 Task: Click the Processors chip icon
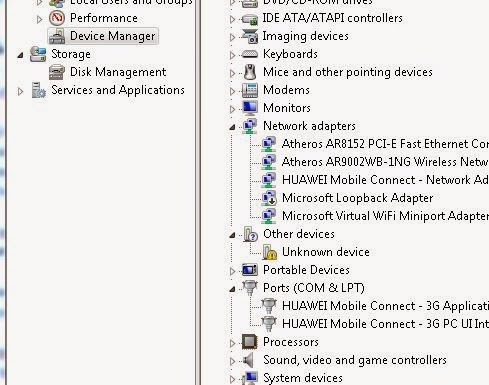pos(250,342)
